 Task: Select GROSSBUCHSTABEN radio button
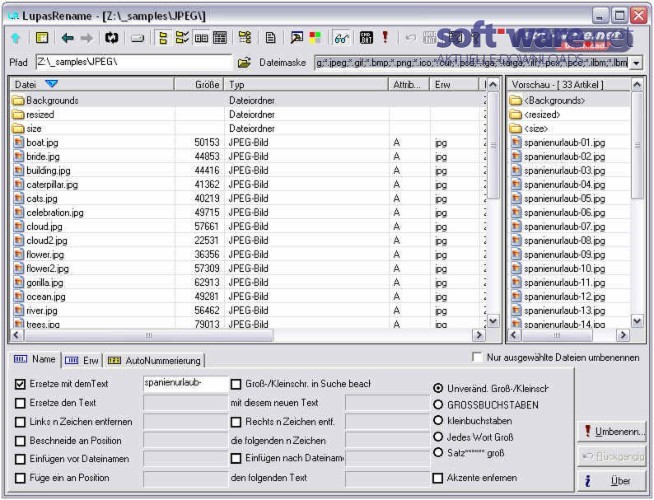[x=438, y=405]
